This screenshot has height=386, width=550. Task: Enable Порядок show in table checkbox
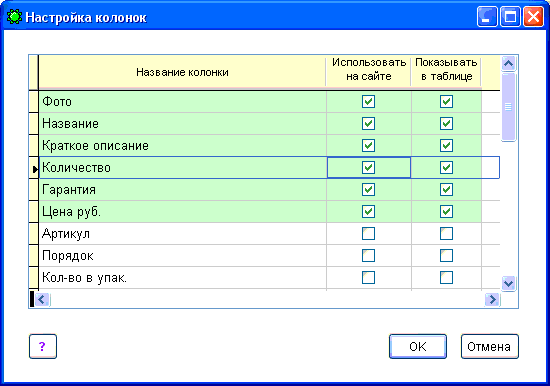coord(446,255)
